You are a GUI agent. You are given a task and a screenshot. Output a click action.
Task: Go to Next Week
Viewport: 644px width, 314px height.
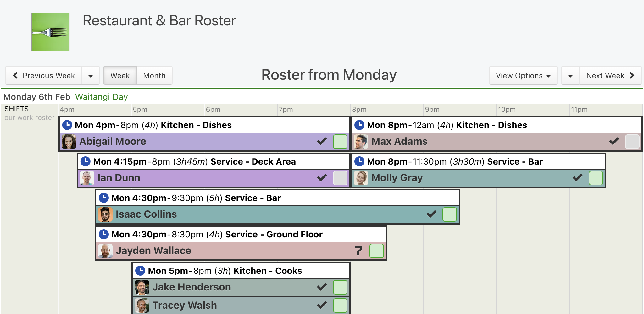610,76
